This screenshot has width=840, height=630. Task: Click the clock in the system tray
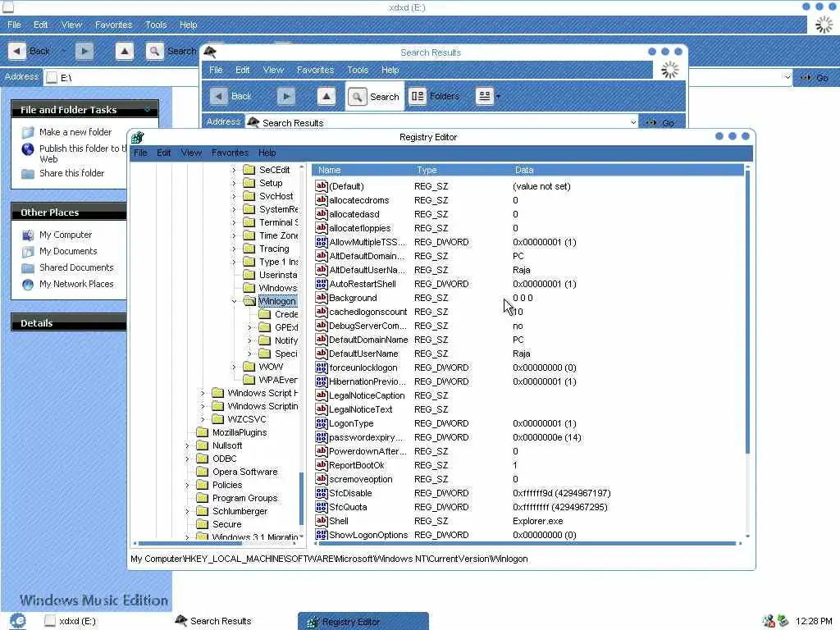click(x=814, y=622)
